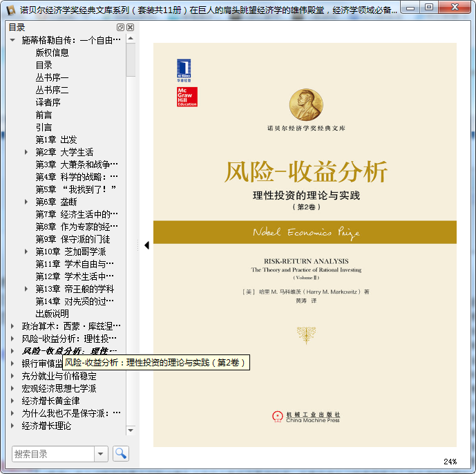This screenshot has height=474, width=476.
Task: Open 引言 entry
Action: click(x=44, y=127)
